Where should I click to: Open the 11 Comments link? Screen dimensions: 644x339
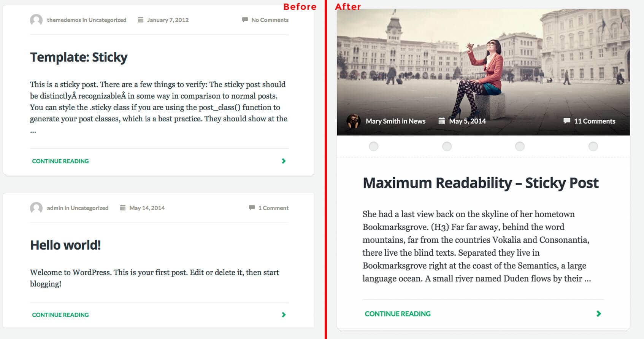click(595, 121)
